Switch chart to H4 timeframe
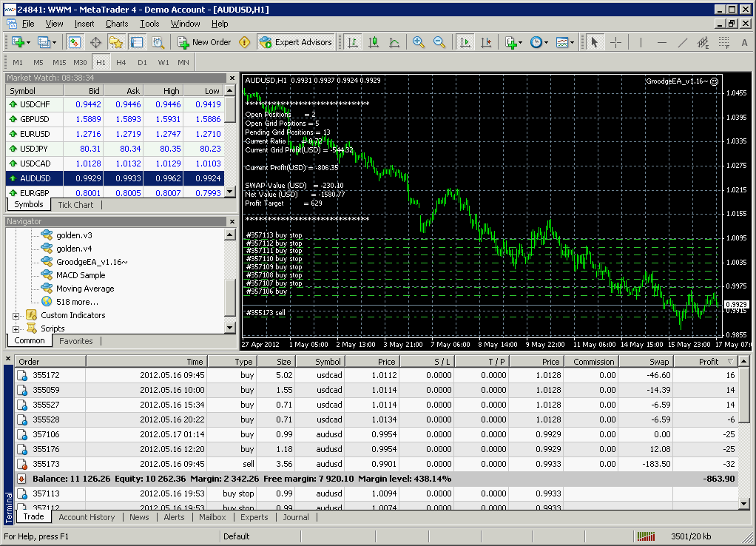 (121, 62)
